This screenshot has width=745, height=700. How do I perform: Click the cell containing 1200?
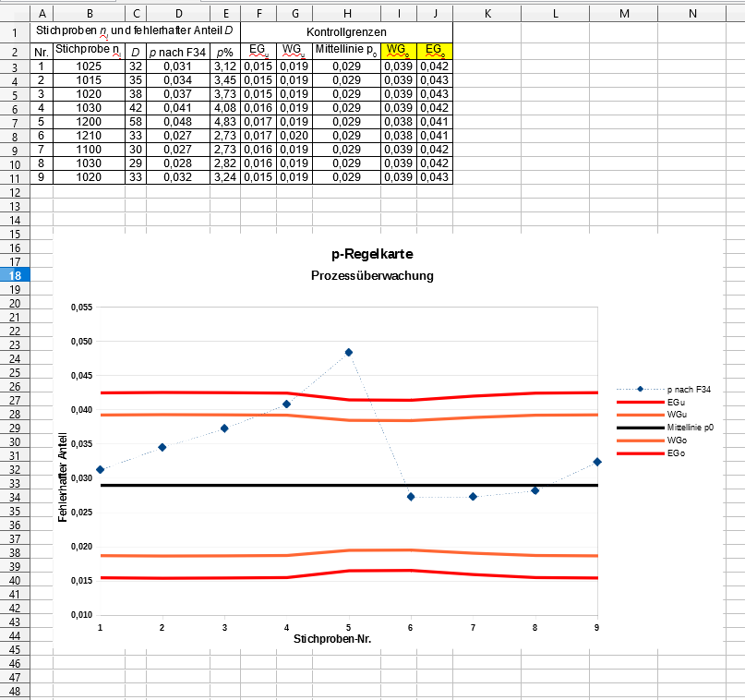89,122
